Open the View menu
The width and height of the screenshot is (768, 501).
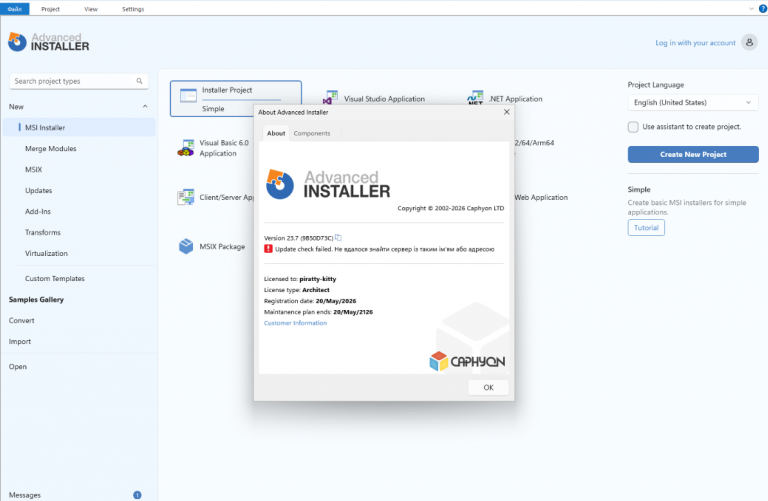(x=91, y=9)
